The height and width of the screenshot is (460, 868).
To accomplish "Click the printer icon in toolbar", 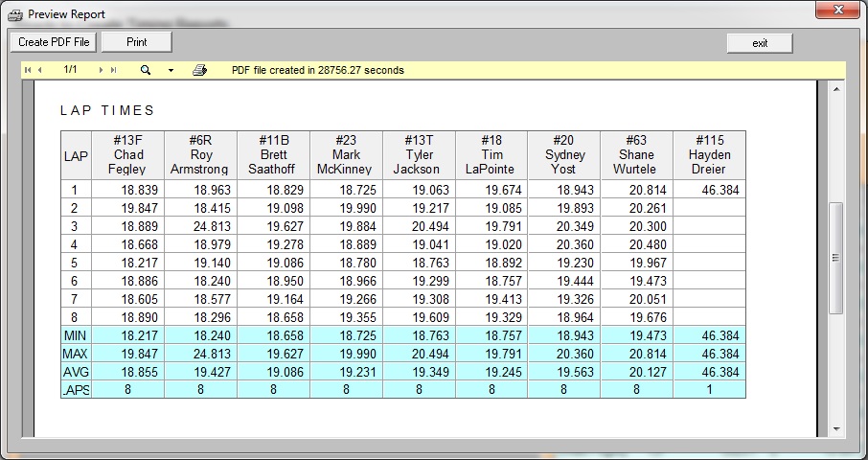I will (199, 70).
